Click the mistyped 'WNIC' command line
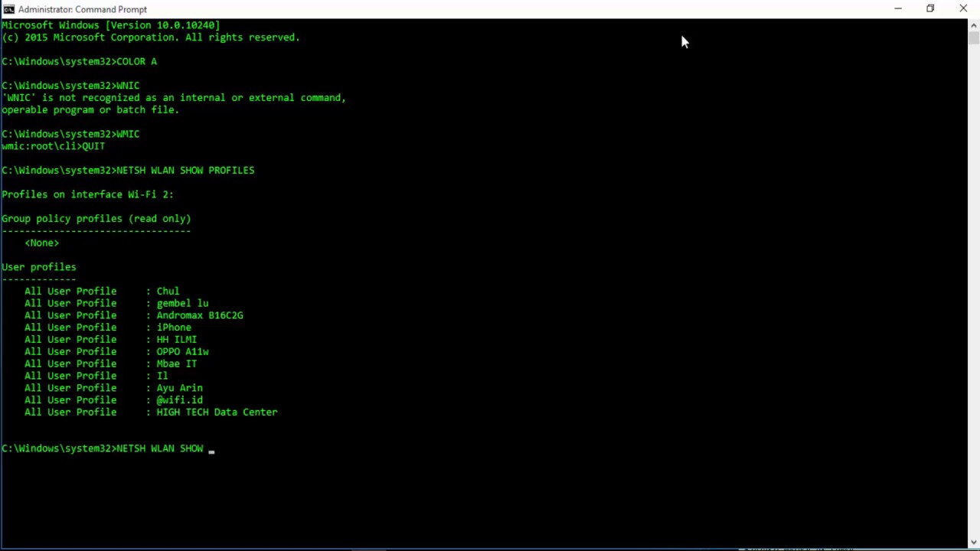 [70, 86]
